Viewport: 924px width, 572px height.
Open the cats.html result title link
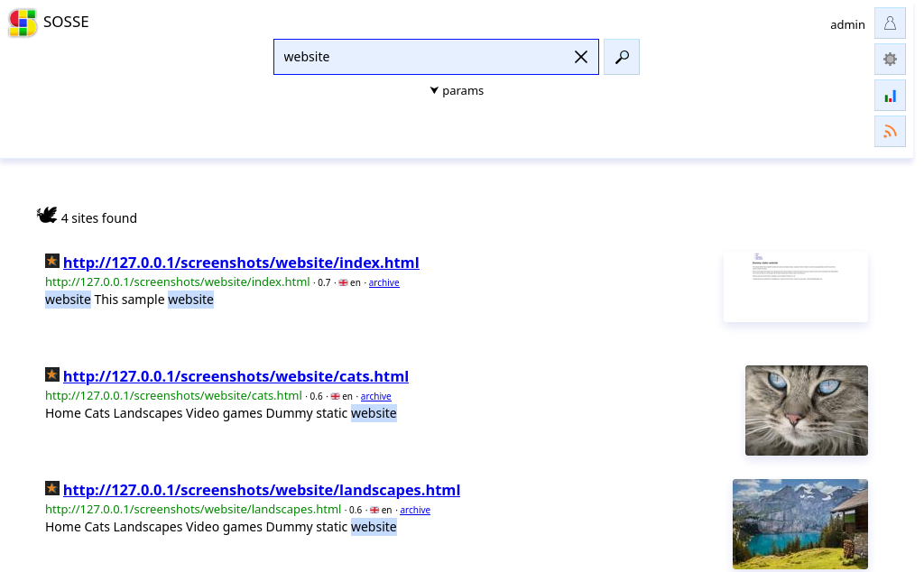(x=236, y=376)
